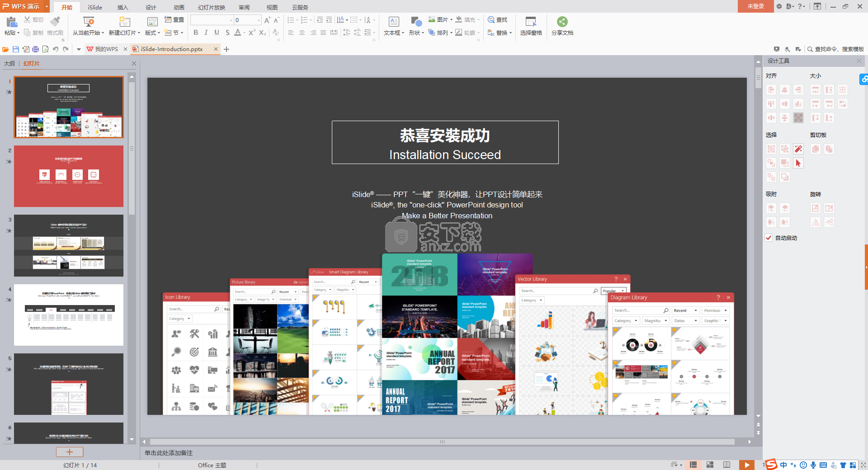The width and height of the screenshot is (868, 470).
Task: Click the Paste clipboard icon
Action: point(12,22)
